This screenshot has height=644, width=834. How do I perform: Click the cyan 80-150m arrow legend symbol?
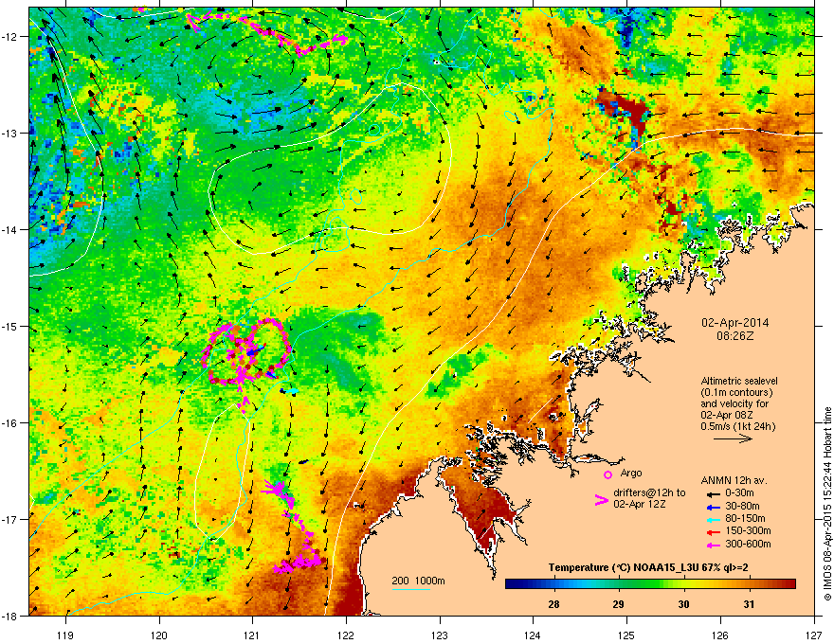point(712,519)
